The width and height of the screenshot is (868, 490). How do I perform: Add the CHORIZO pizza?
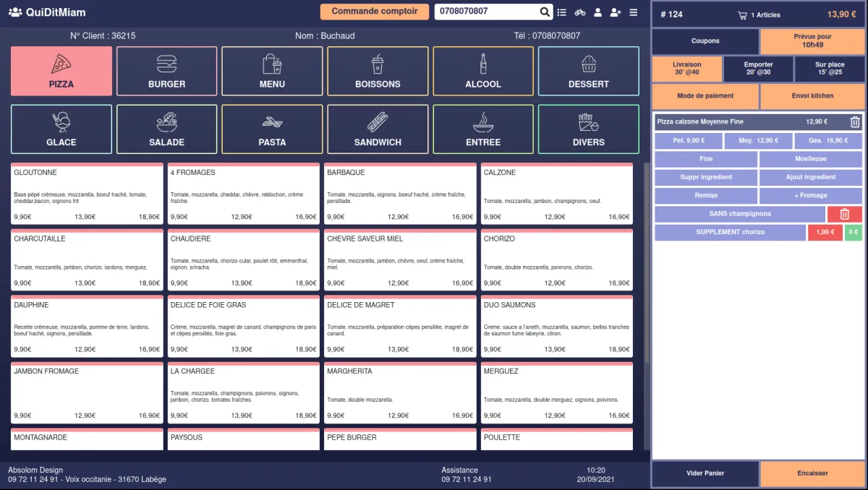point(557,260)
